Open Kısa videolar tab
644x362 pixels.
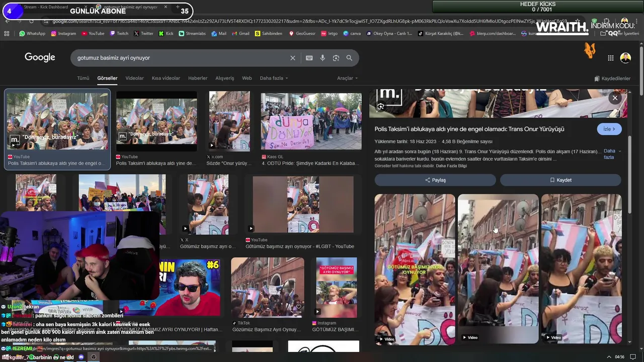pyautogui.click(x=166, y=78)
